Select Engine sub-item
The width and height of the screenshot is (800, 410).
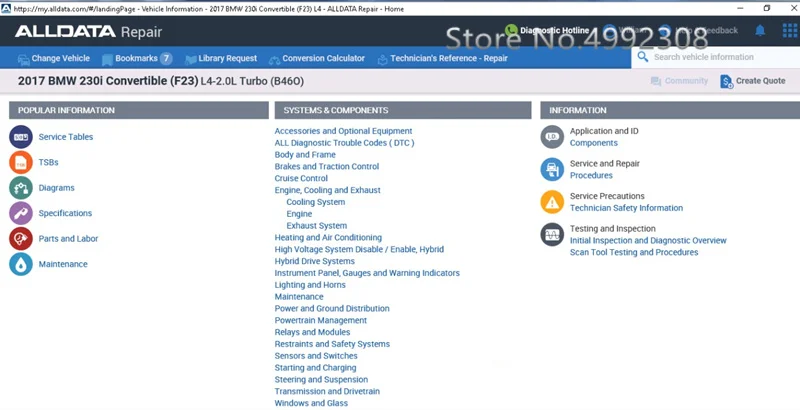(299, 214)
